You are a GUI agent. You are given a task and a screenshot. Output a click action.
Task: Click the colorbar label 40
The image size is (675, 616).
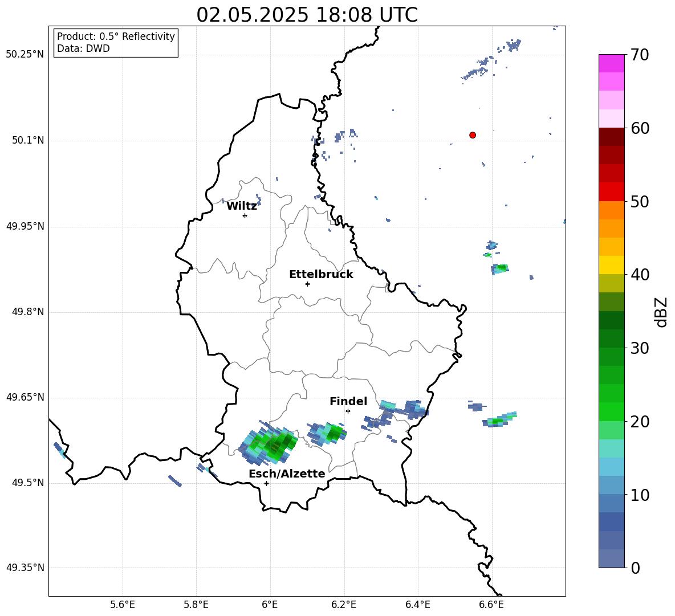(x=640, y=275)
